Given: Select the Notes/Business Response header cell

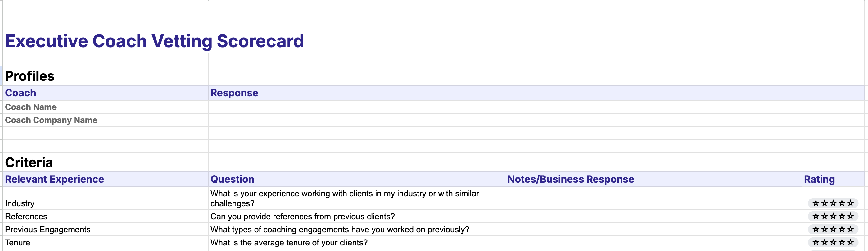Looking at the screenshot, I should tap(570, 179).
